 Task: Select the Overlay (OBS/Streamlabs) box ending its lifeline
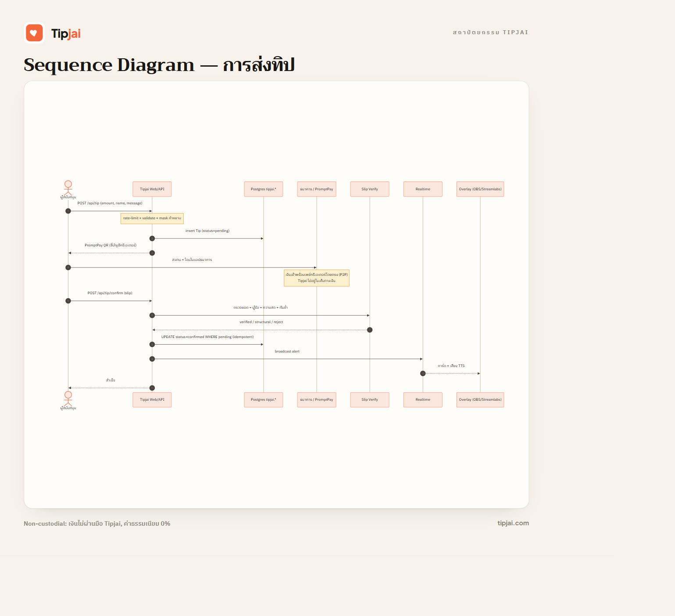coord(480,400)
